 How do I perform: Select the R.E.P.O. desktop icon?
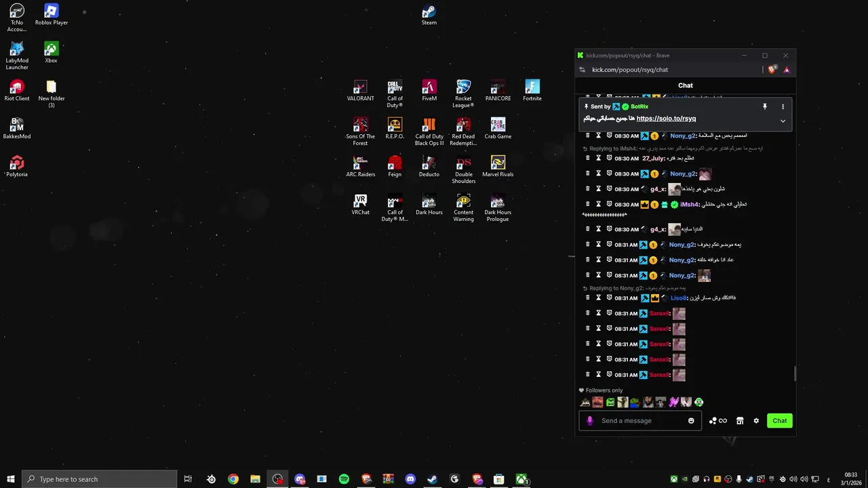coord(395,129)
